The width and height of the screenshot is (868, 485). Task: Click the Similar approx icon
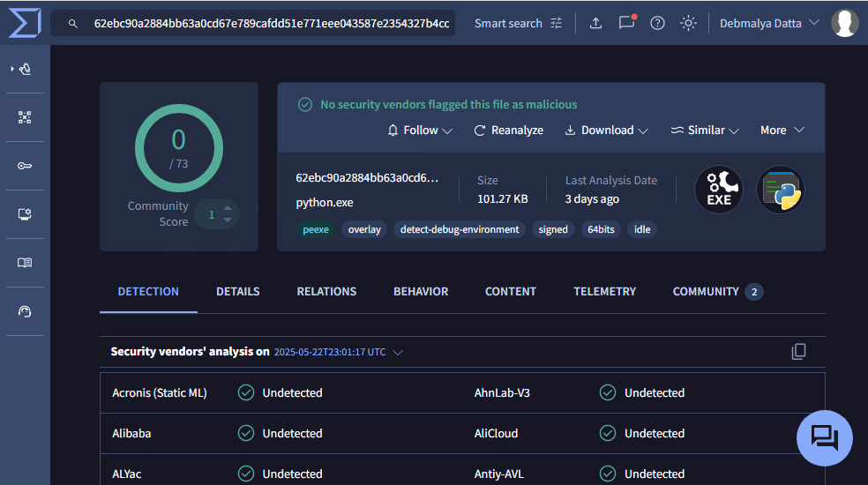tap(677, 131)
